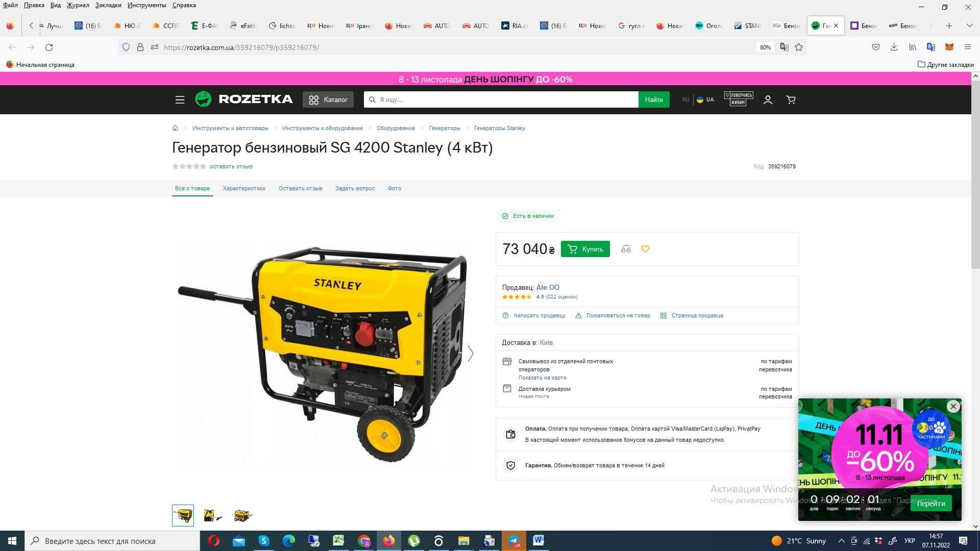
Task: Close the 11.11 promo popup
Action: pyautogui.click(x=953, y=407)
